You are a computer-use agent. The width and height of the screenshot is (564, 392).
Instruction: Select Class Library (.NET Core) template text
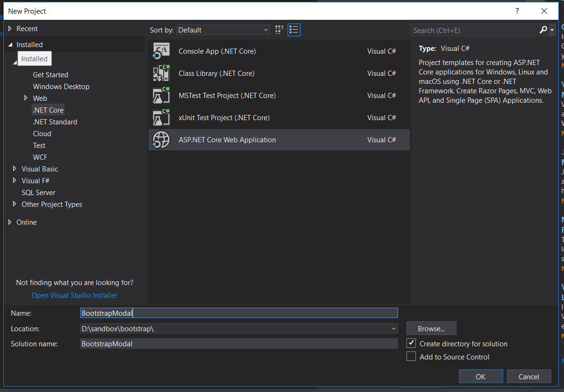coord(216,73)
